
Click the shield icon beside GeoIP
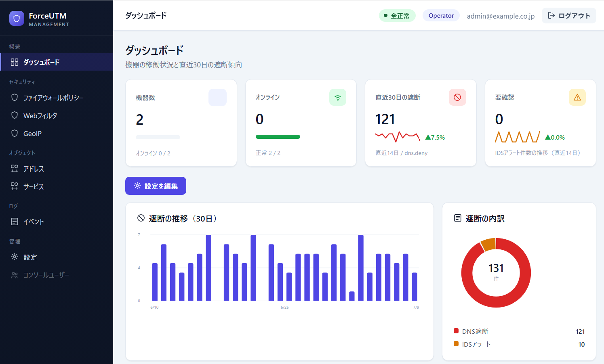click(x=15, y=133)
